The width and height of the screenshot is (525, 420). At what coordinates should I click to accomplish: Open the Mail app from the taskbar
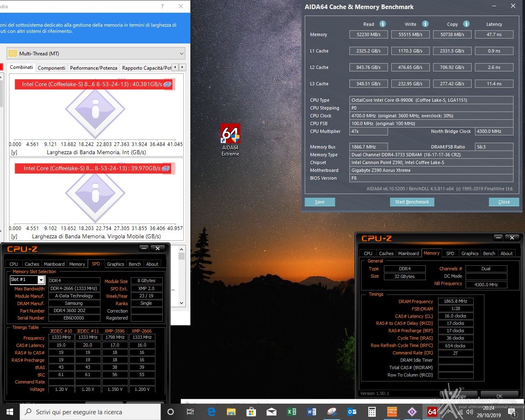[x=271, y=412]
